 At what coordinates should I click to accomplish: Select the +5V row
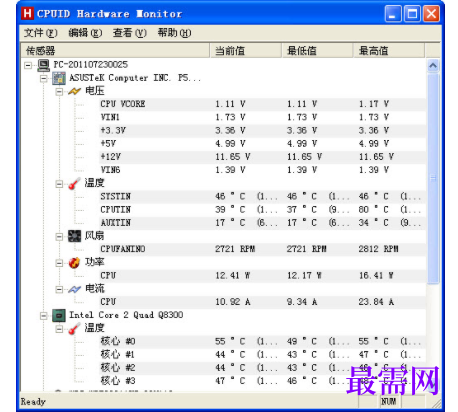[262, 144]
